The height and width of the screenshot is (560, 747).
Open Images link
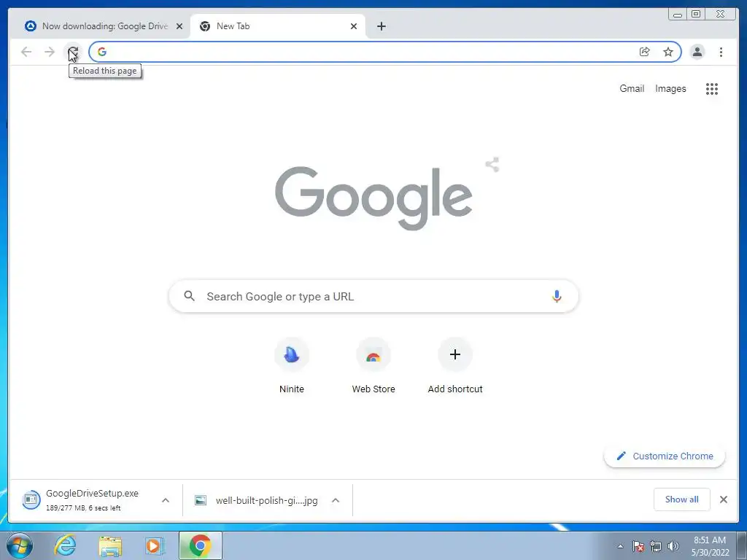click(x=670, y=88)
